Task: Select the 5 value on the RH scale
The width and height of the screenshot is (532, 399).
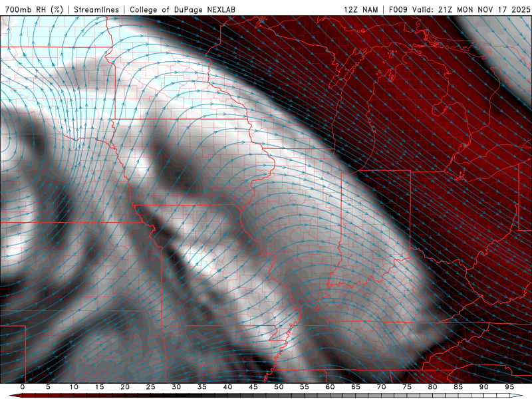Action: 48,387
